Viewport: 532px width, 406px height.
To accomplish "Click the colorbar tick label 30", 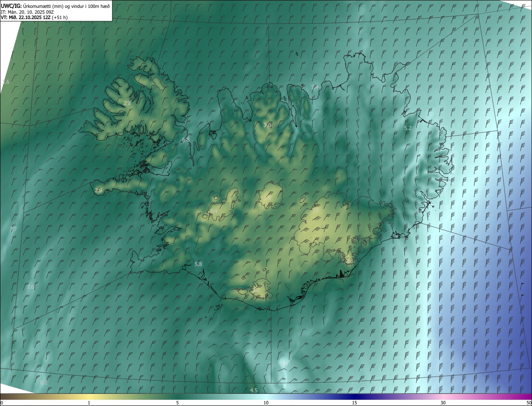I will [x=443, y=403].
